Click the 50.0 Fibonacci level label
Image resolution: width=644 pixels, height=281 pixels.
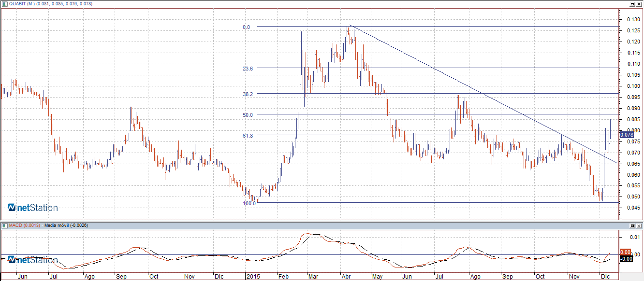248,115
